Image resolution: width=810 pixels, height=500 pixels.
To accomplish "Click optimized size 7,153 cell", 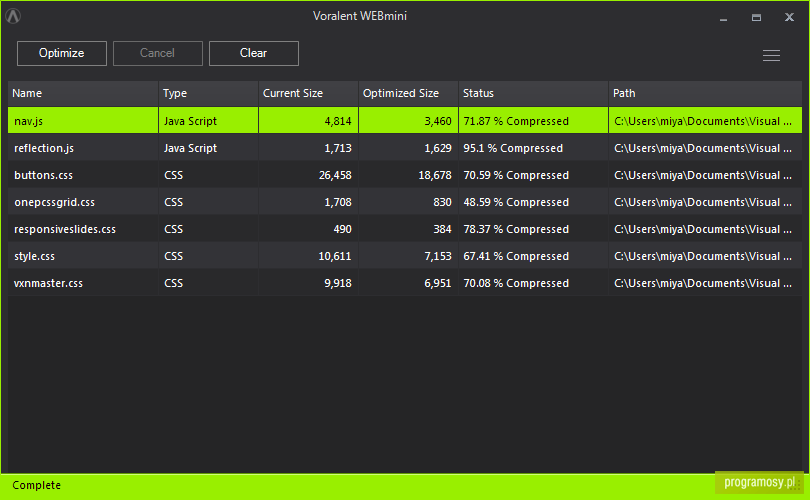I will coord(408,256).
